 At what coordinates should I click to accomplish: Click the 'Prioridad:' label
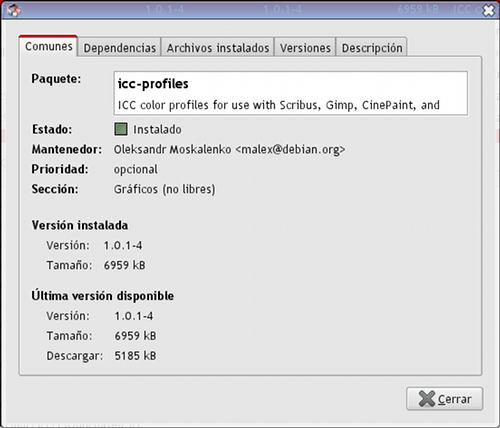tap(60, 169)
